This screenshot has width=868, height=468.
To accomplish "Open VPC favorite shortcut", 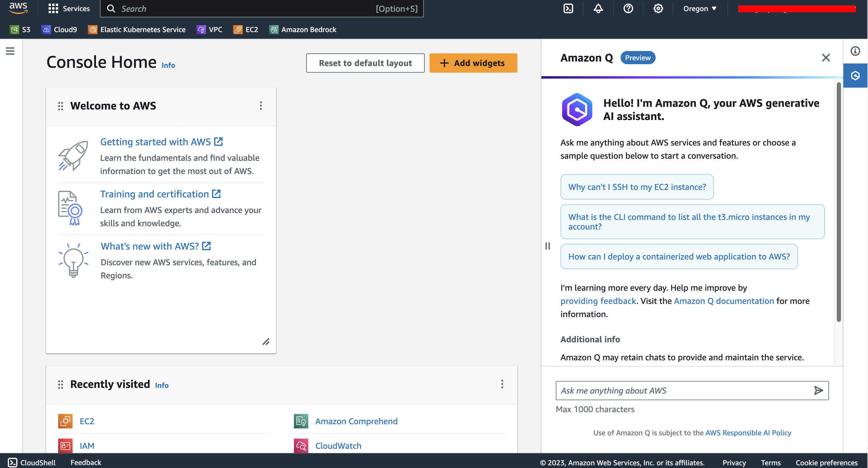I will (x=209, y=30).
